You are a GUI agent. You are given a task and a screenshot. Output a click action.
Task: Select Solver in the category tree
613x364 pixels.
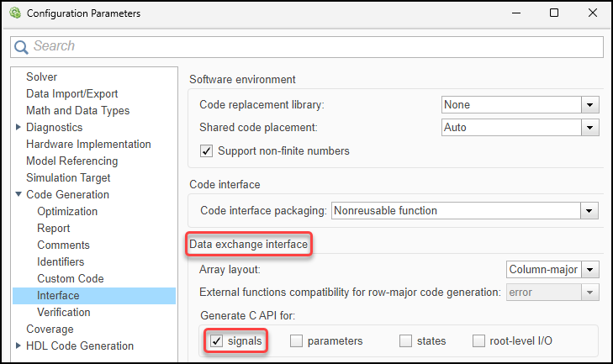(x=42, y=76)
